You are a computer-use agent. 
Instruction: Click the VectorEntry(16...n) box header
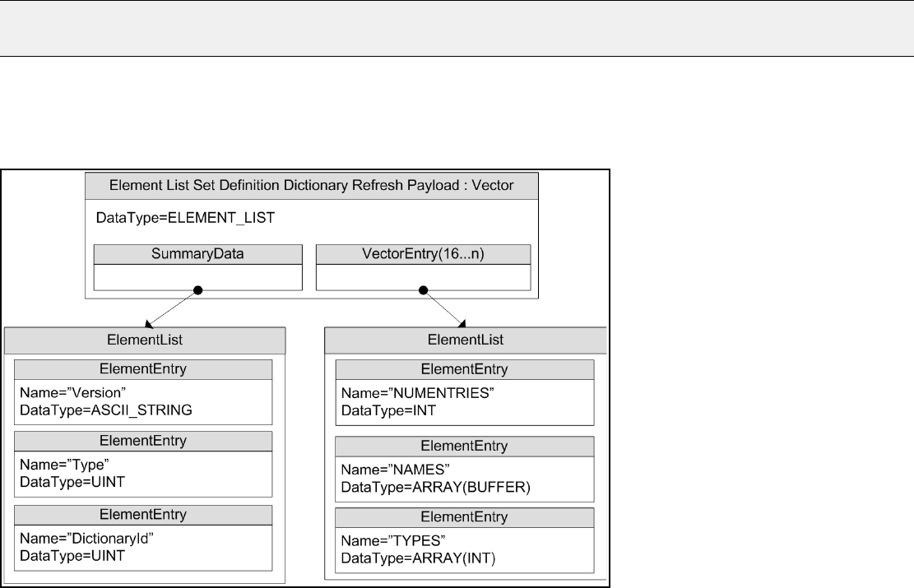423,254
